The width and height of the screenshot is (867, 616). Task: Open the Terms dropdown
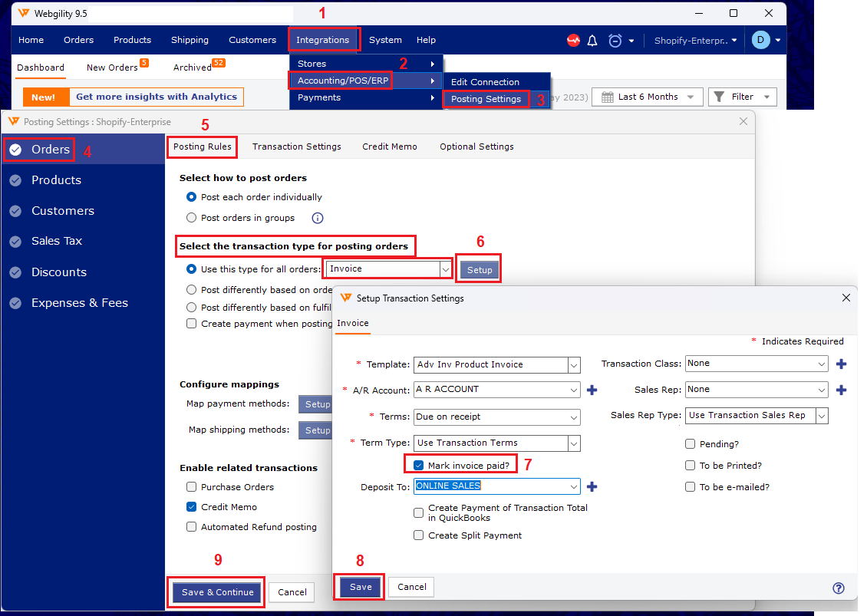coord(574,417)
